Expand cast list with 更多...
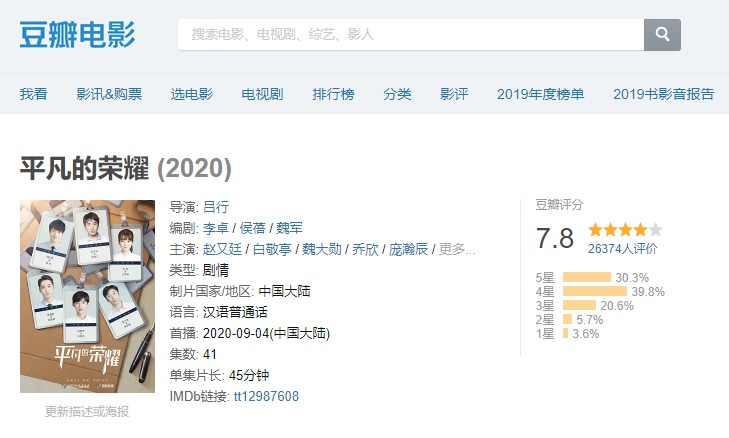 click(x=457, y=249)
